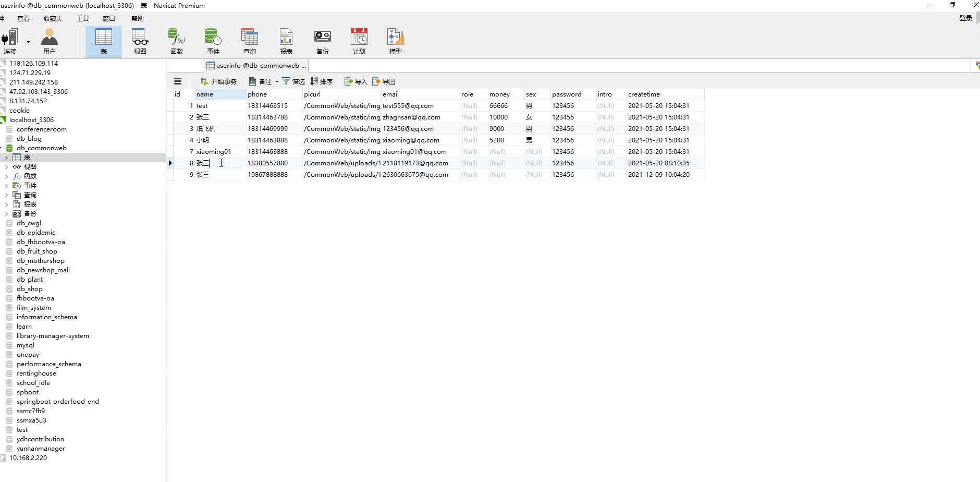The height and width of the screenshot is (482, 980).
Task: Expand the Reports (报表) tree node
Action: (6, 204)
